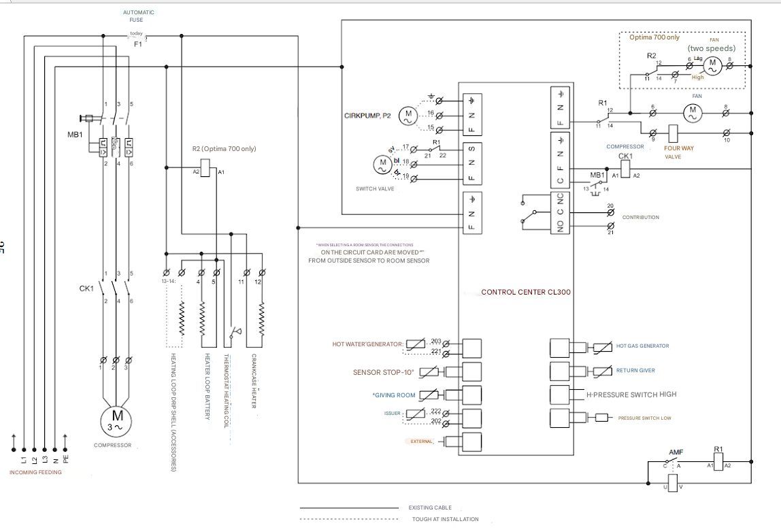The image size is (781, 532).
Task: Click the ISSUER label
Action: click(x=392, y=414)
